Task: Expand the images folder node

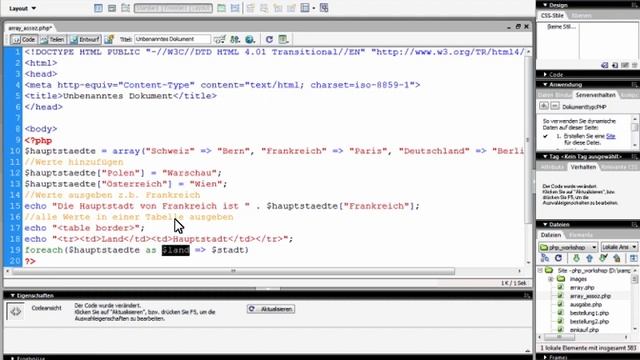Action: (x=550, y=279)
